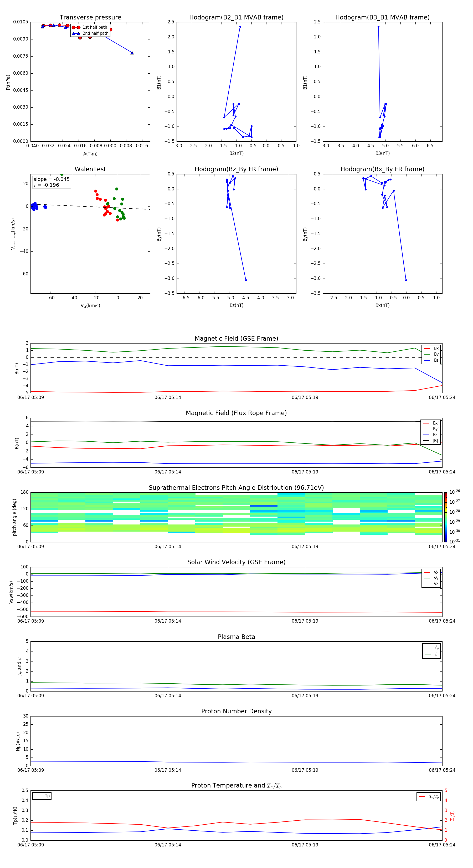Click Bz legend entry in GSE magnetic field plot

coord(431,360)
